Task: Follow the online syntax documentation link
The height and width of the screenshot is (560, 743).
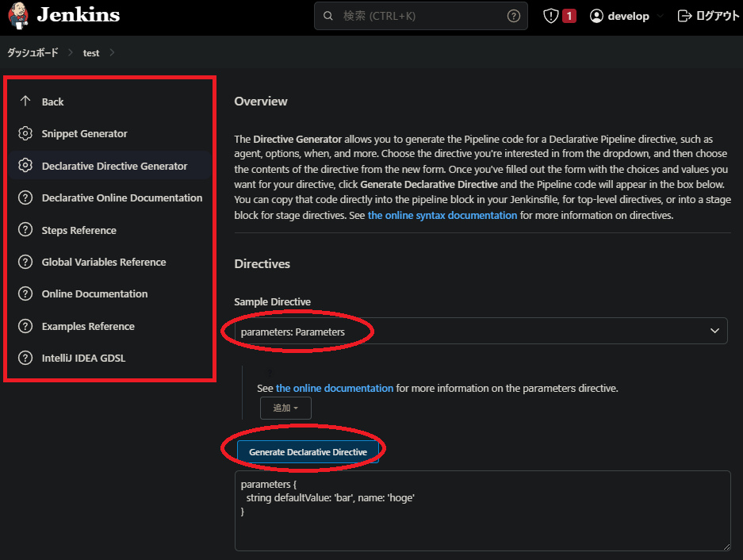Action: click(442, 215)
